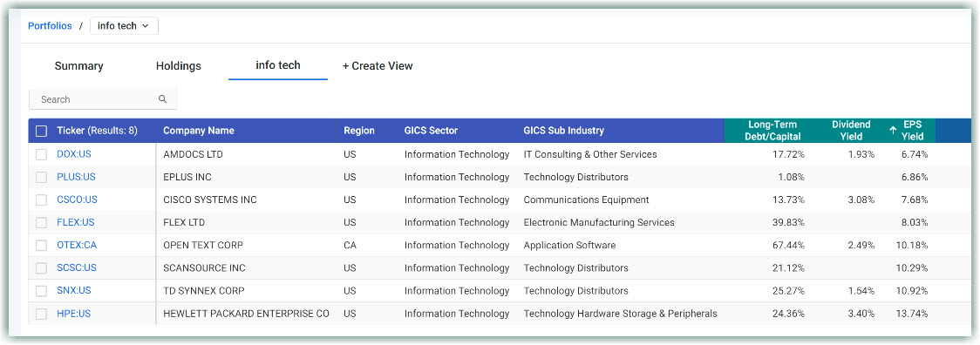Click Application Software sub industry cell
980x345 pixels.
tap(569, 245)
